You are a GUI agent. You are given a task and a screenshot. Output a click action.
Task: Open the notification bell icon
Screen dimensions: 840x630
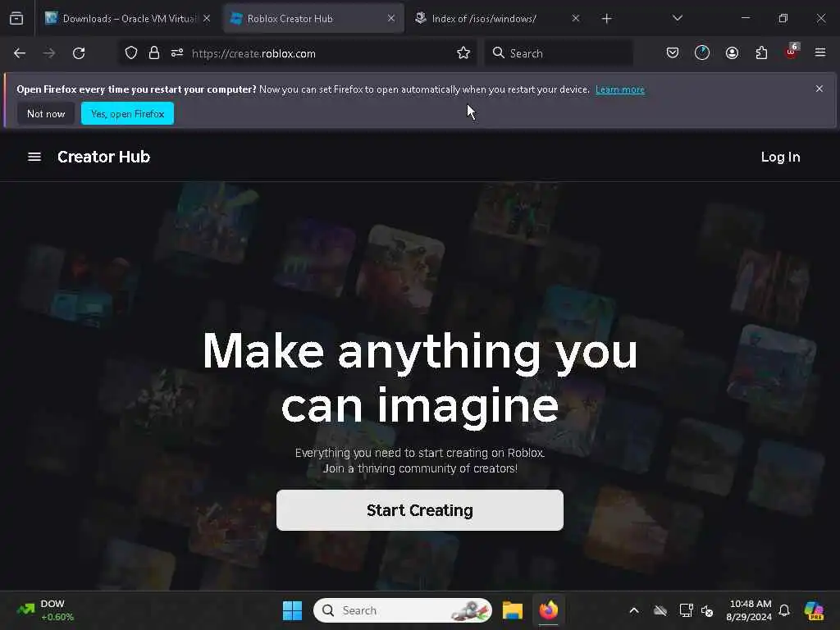point(784,610)
